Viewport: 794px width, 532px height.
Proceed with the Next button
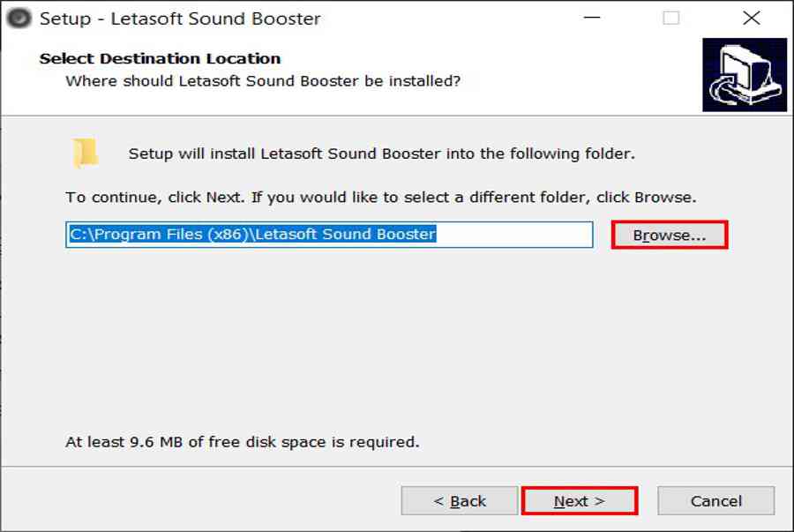point(579,501)
